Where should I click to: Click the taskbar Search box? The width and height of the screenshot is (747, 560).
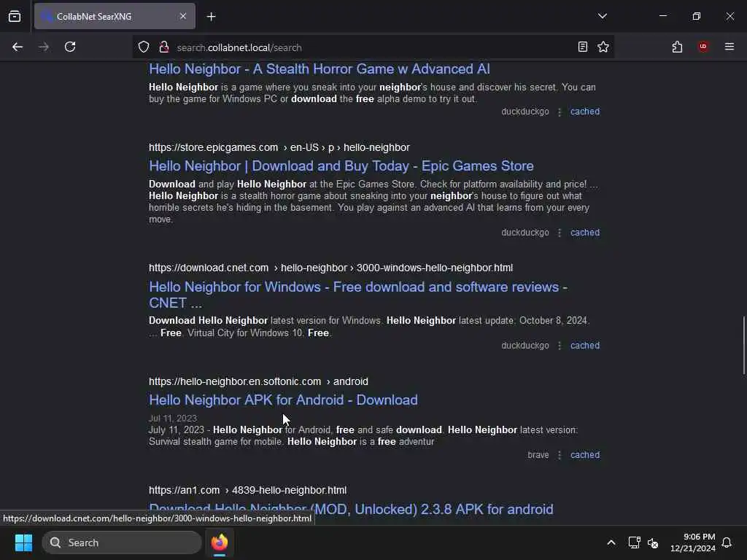click(122, 542)
